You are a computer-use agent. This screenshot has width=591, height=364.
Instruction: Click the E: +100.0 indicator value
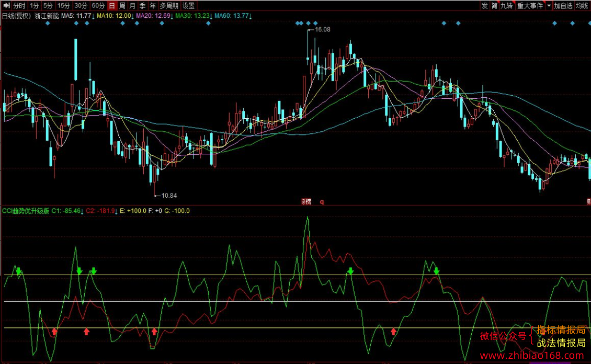point(133,211)
